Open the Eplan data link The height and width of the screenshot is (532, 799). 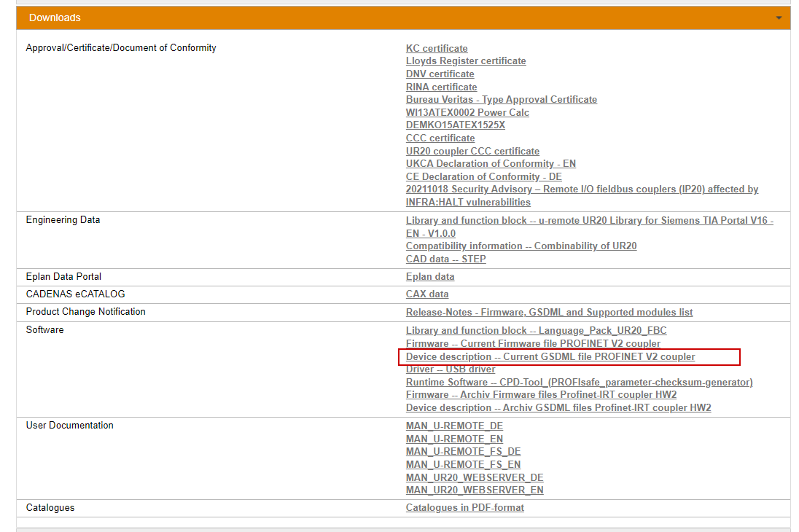click(x=430, y=277)
